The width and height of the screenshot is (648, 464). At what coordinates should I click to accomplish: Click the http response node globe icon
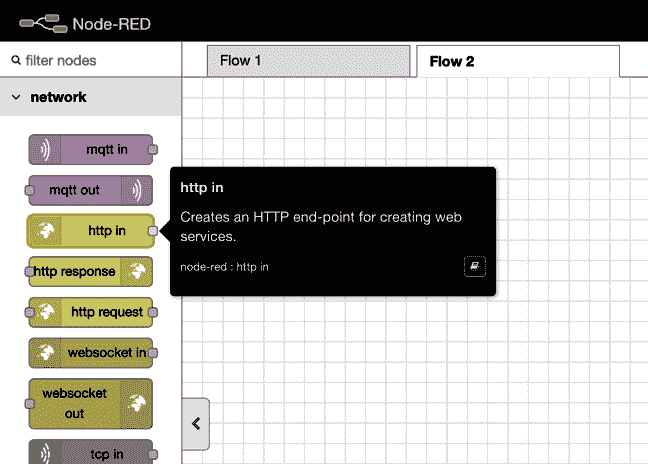[x=136, y=271]
